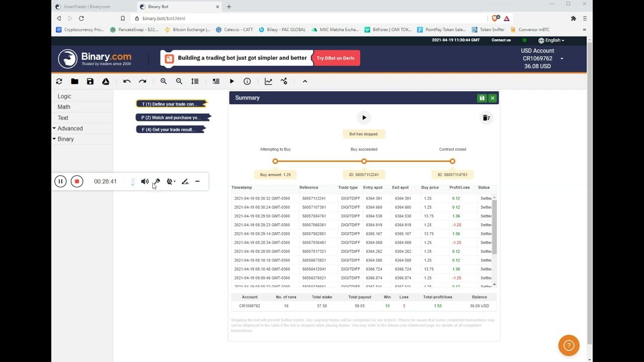This screenshot has height=362, width=644.
Task: Open browser extensions puzzle icon
Action: click(x=573, y=18)
